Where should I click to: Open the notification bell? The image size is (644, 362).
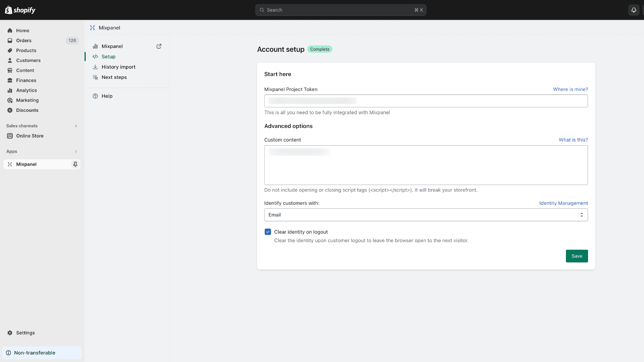pos(634,10)
